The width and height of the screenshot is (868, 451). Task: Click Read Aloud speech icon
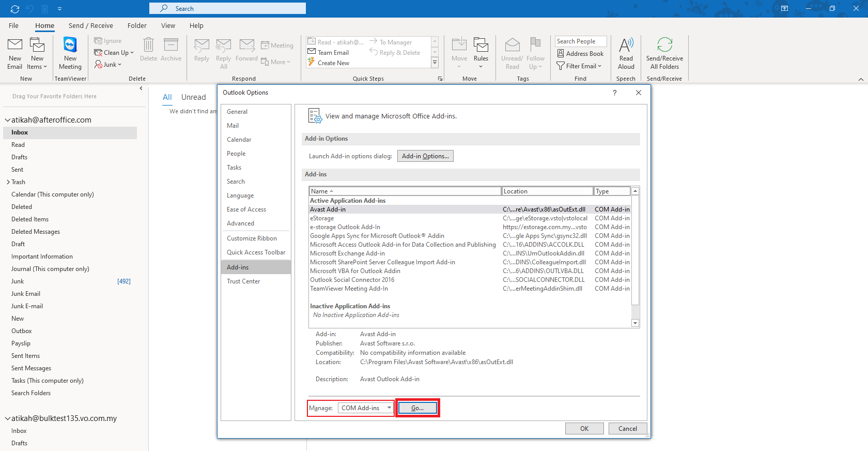[626, 46]
